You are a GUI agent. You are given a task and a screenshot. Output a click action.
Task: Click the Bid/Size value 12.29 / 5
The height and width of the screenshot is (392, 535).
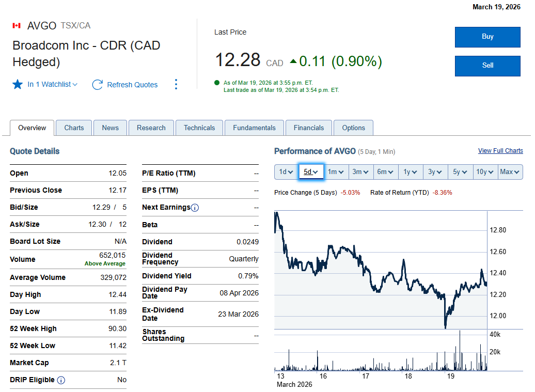(x=109, y=208)
